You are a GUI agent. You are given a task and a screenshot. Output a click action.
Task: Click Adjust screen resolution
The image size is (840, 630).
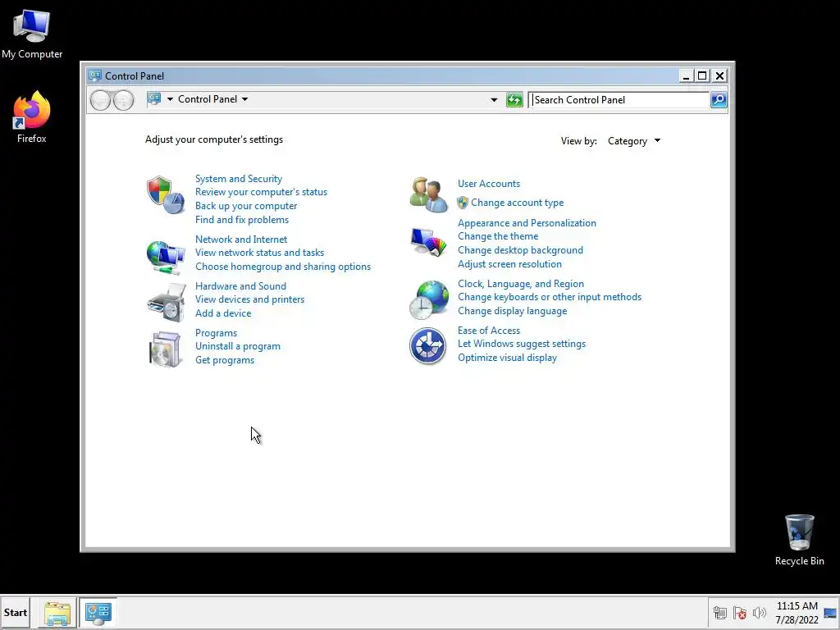pos(509,264)
